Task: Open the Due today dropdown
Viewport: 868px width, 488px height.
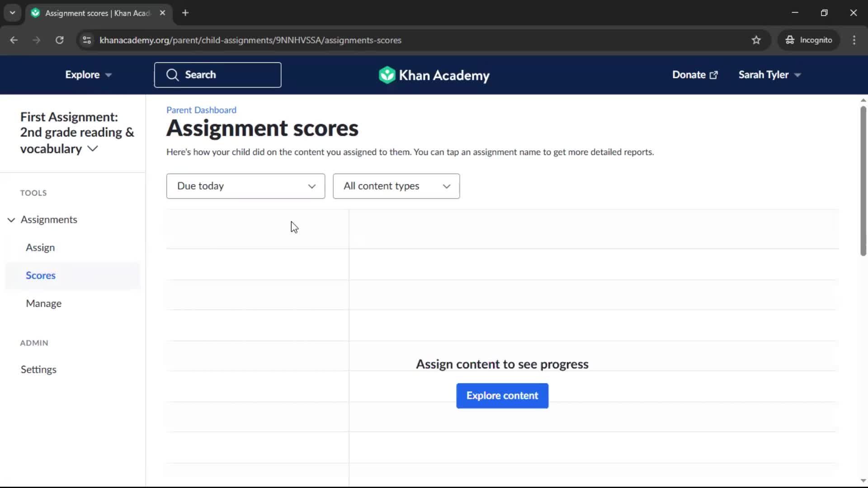Action: pos(245,186)
